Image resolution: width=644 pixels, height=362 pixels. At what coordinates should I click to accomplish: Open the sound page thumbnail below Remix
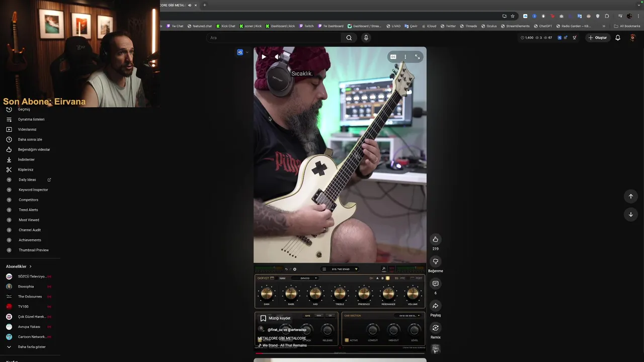[x=435, y=349]
